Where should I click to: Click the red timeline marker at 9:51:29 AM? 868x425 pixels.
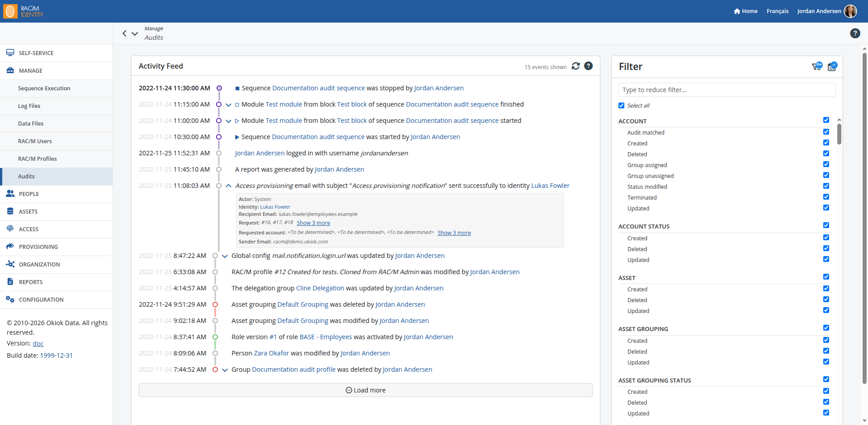(215, 304)
